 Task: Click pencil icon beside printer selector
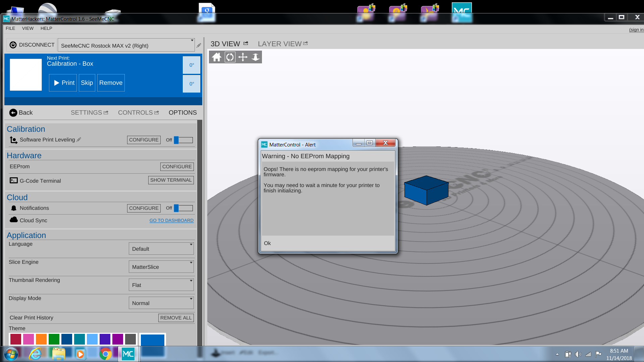click(199, 45)
